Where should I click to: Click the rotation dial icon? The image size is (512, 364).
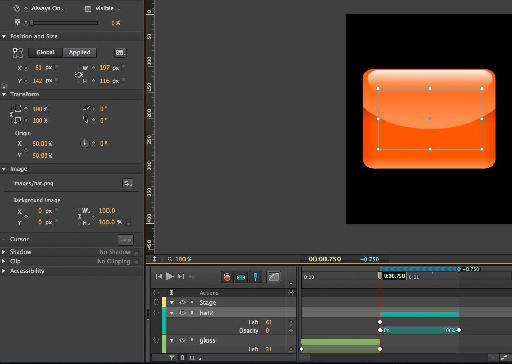[x=85, y=143]
